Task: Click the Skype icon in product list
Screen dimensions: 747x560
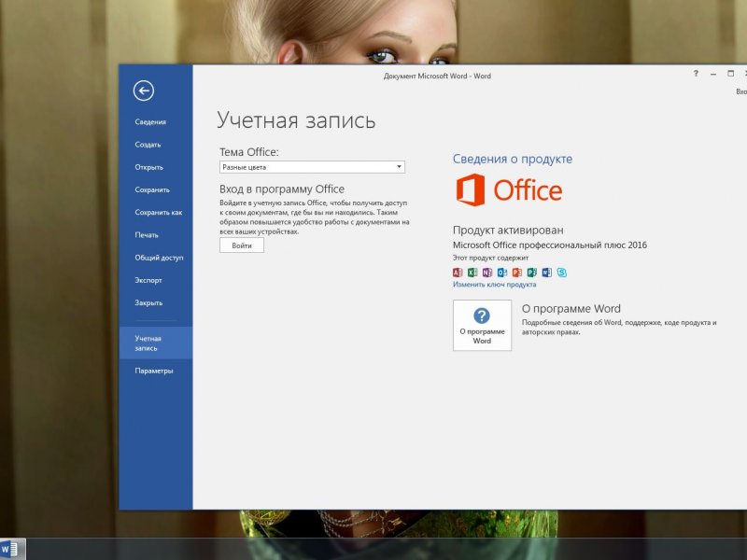Action: pyautogui.click(x=562, y=273)
